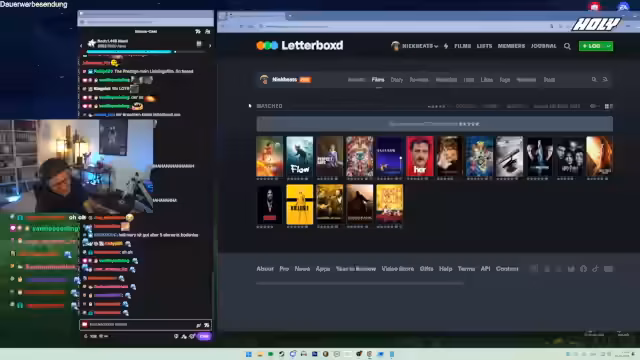This screenshot has width=640, height=360.
Task: Open LISTS in the Letterboxd top navigation
Action: tap(484, 46)
